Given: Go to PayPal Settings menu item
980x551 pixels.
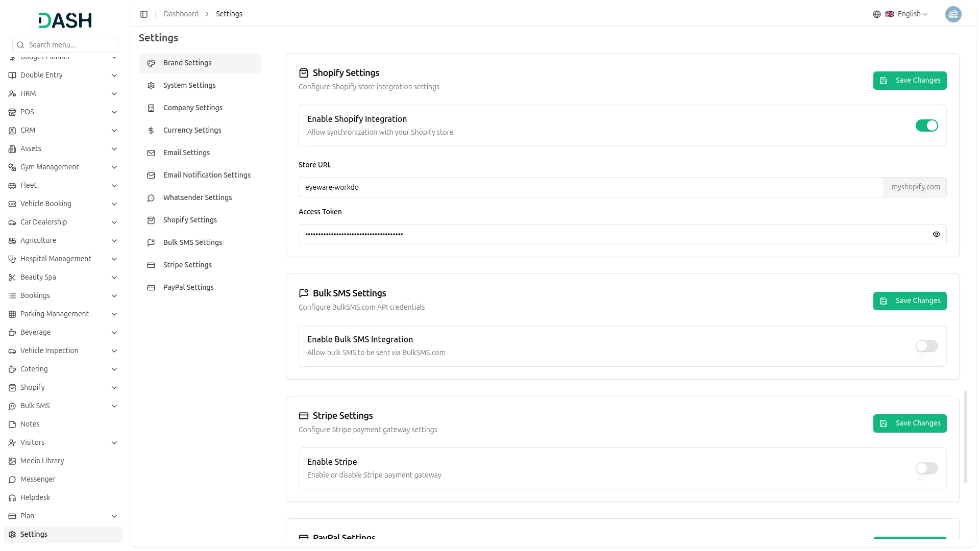Looking at the screenshot, I should point(188,287).
